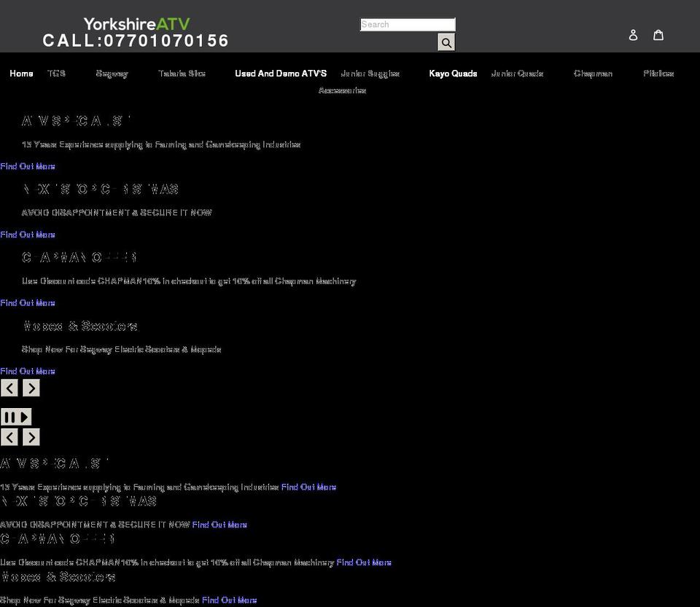
Task: Click the next slide arrow above the pause control
Action: pos(31,388)
